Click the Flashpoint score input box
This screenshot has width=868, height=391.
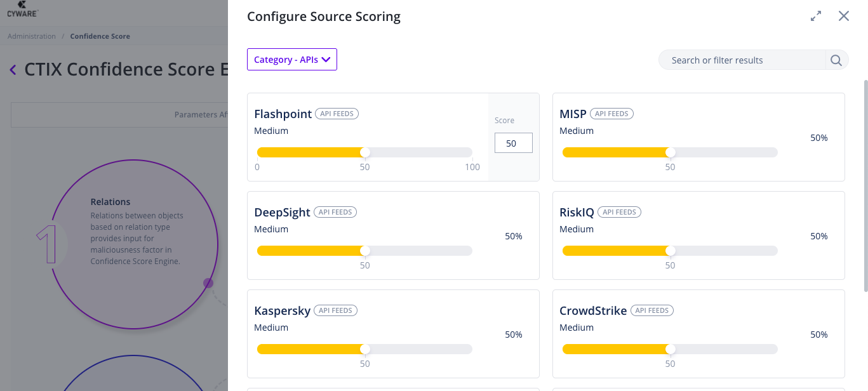coord(513,143)
